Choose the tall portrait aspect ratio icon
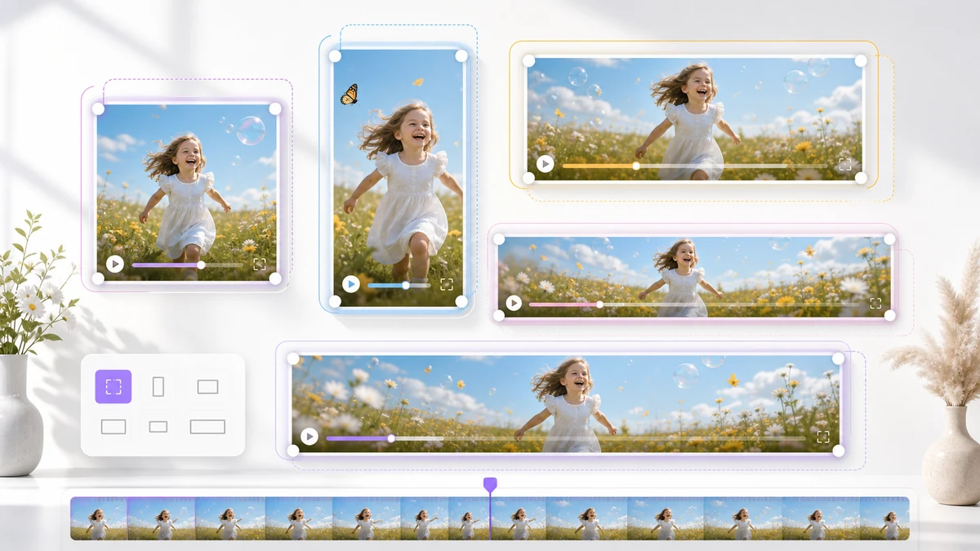This screenshot has height=551, width=980. click(158, 386)
